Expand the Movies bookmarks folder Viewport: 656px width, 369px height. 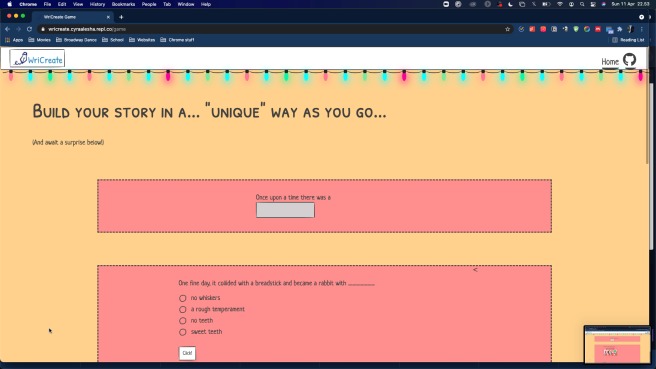pyautogui.click(x=39, y=40)
